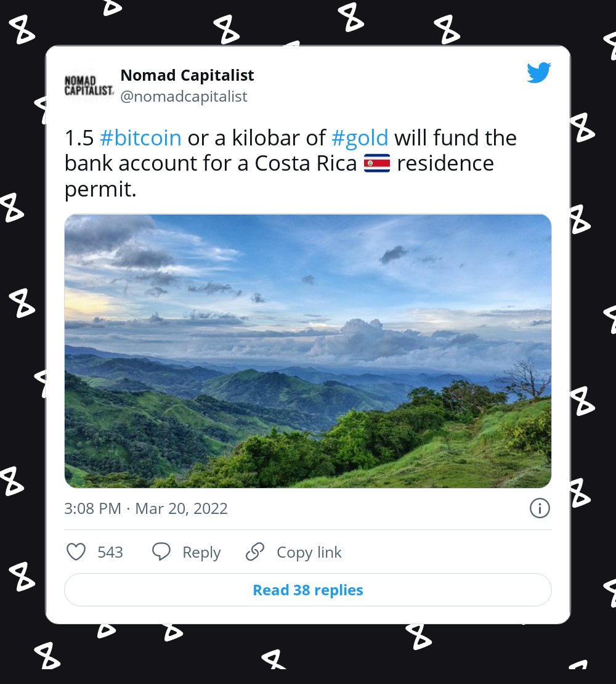
Task: Click the copy link chain icon
Action: tap(254, 552)
